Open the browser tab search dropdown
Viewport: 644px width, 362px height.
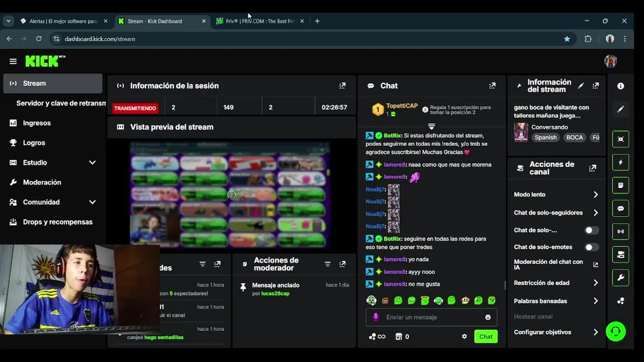point(9,21)
